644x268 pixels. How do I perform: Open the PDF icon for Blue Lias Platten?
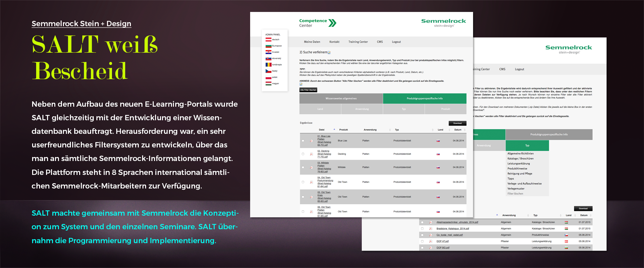[x=311, y=141]
